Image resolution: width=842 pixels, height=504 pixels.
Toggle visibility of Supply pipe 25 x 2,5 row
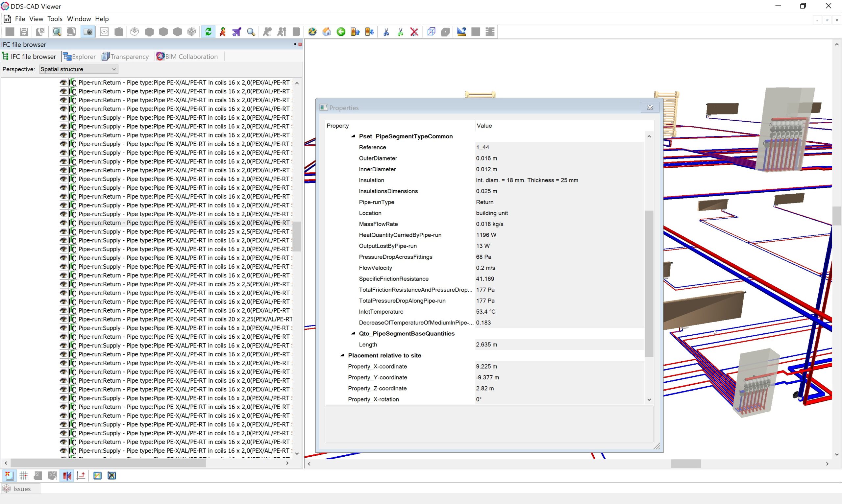[x=63, y=232]
